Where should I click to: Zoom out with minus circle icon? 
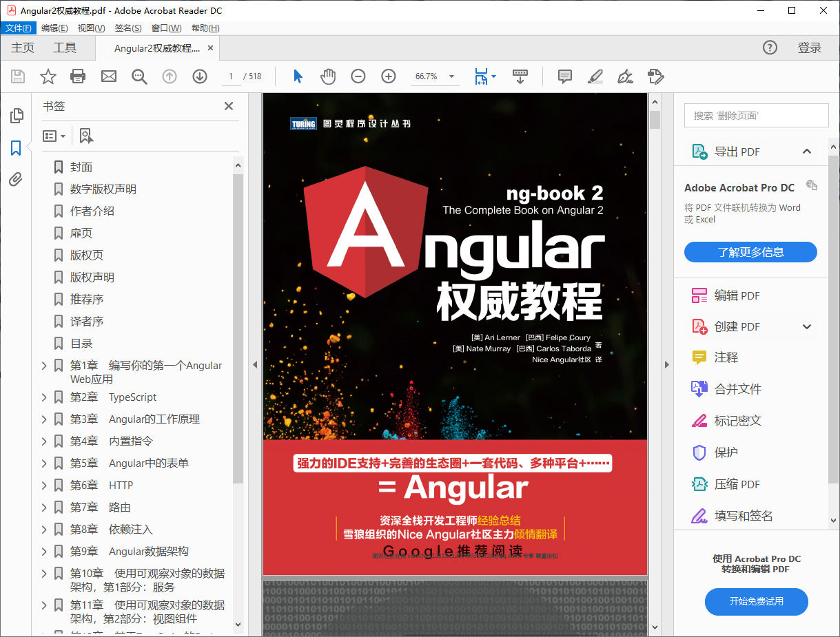(x=358, y=76)
